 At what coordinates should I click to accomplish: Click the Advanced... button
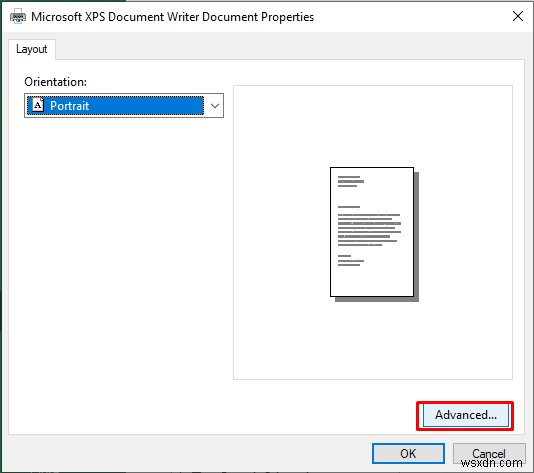coord(465,415)
